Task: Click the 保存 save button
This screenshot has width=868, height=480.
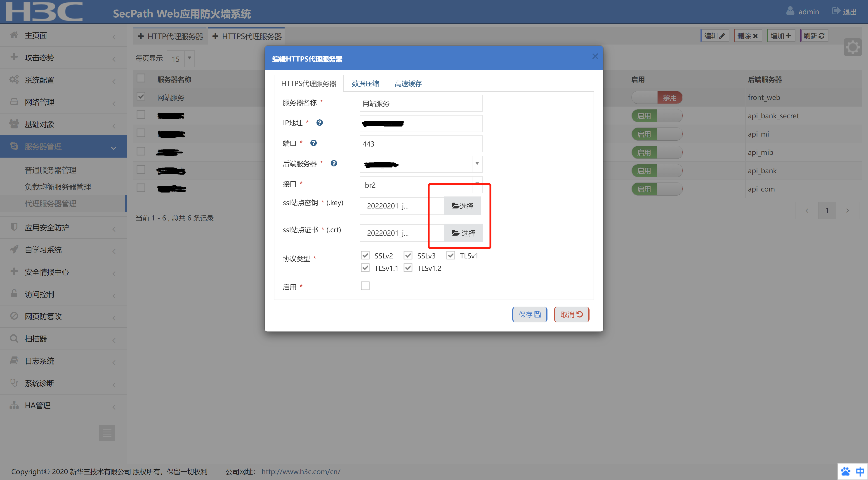Action: (529, 314)
